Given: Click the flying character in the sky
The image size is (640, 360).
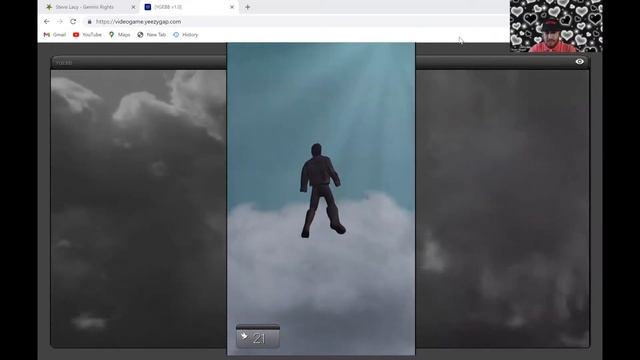Looking at the screenshot, I should tap(322, 190).
